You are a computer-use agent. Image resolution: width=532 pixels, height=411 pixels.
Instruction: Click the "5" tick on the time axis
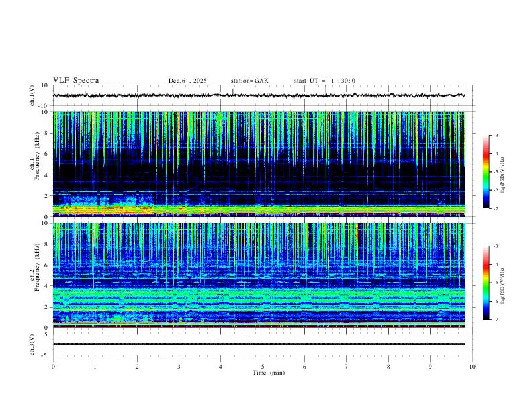[263, 367]
